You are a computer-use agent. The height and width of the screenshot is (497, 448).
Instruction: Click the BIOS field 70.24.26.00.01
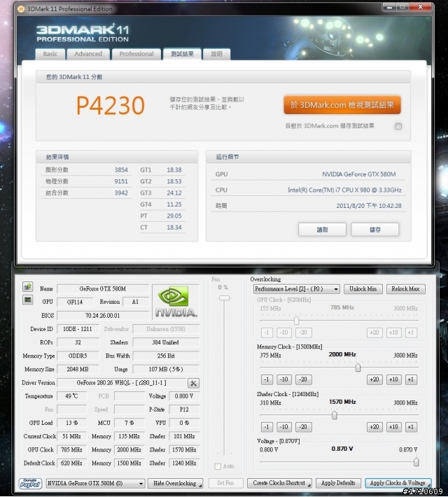coord(103,316)
